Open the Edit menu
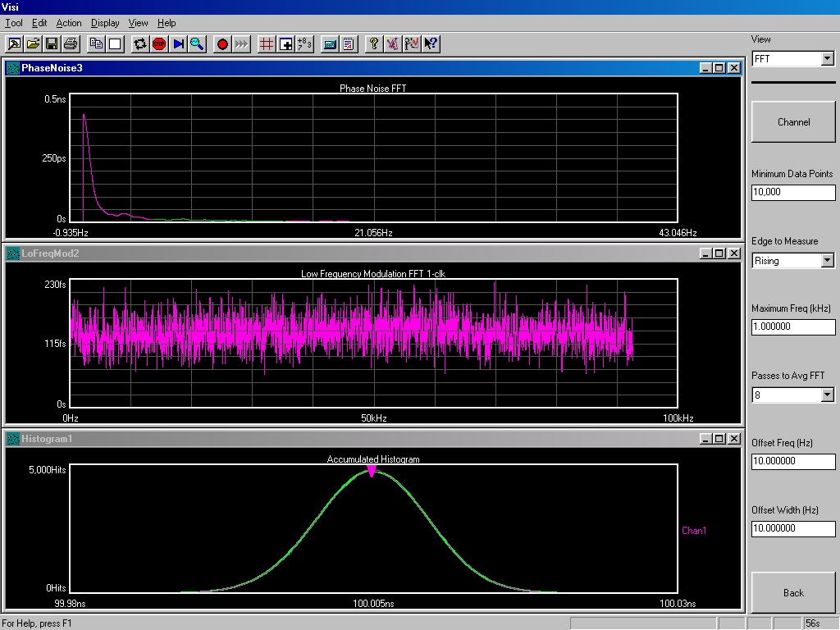 (x=39, y=23)
